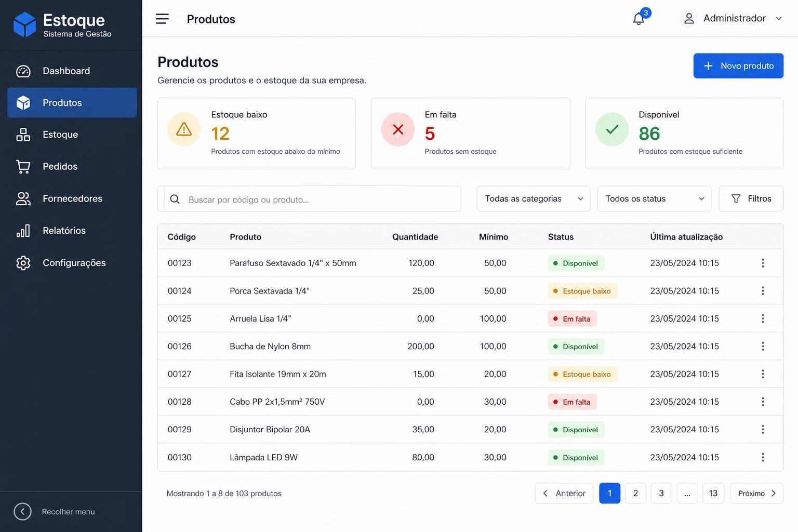Open row actions for Cabo PP 2x1,5mm²
The width and height of the screenshot is (798, 532).
point(763,402)
